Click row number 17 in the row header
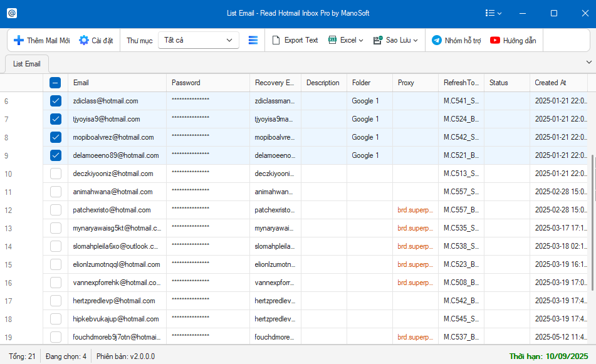This screenshot has height=364, width=596. [8, 301]
